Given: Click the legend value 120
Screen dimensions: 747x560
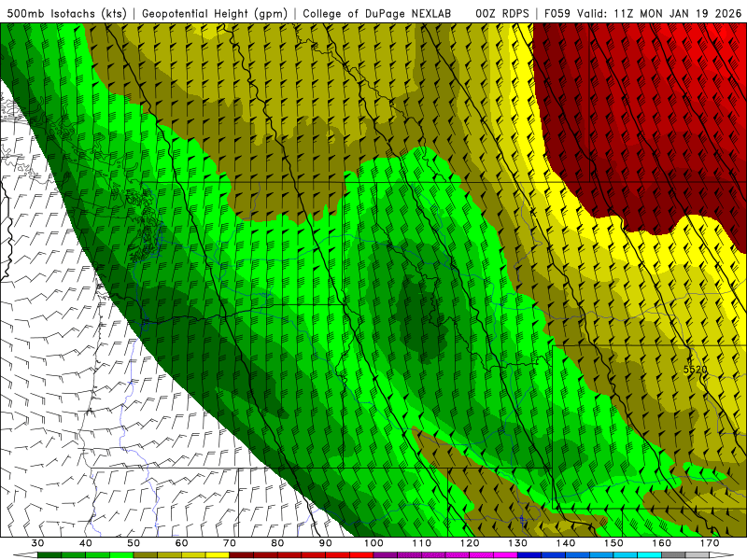Looking at the screenshot, I should pos(470,543).
